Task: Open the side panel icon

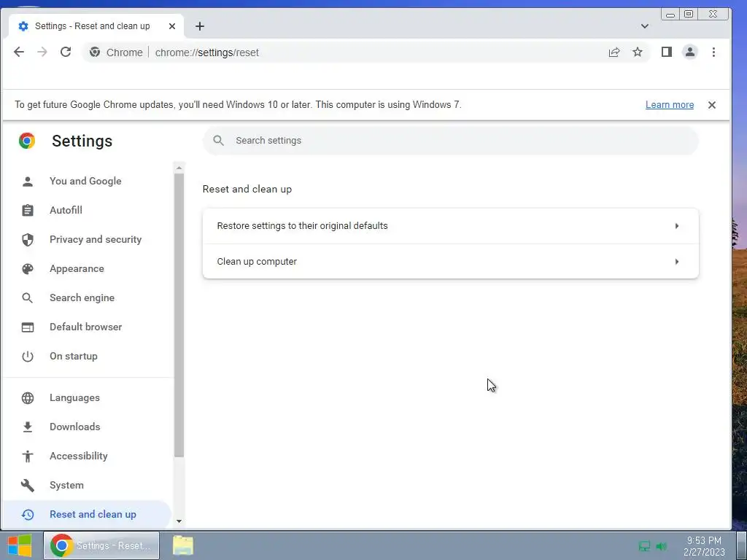Action: pyautogui.click(x=667, y=52)
